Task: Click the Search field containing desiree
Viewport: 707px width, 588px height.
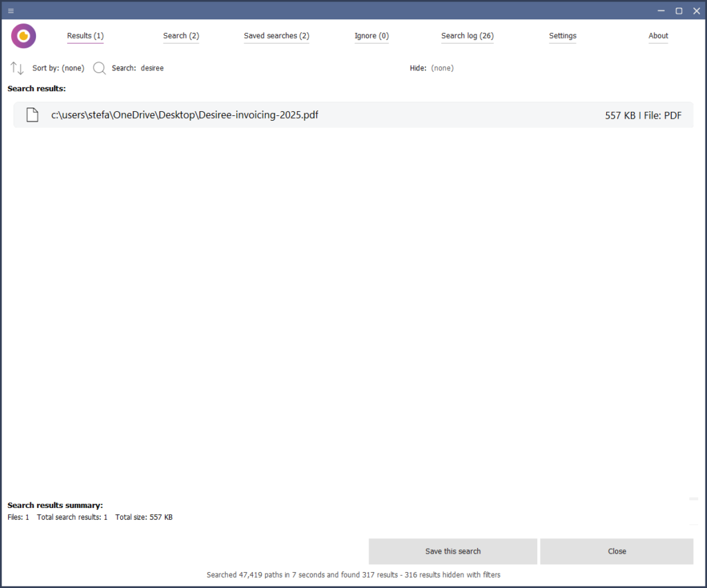Action: tap(152, 68)
